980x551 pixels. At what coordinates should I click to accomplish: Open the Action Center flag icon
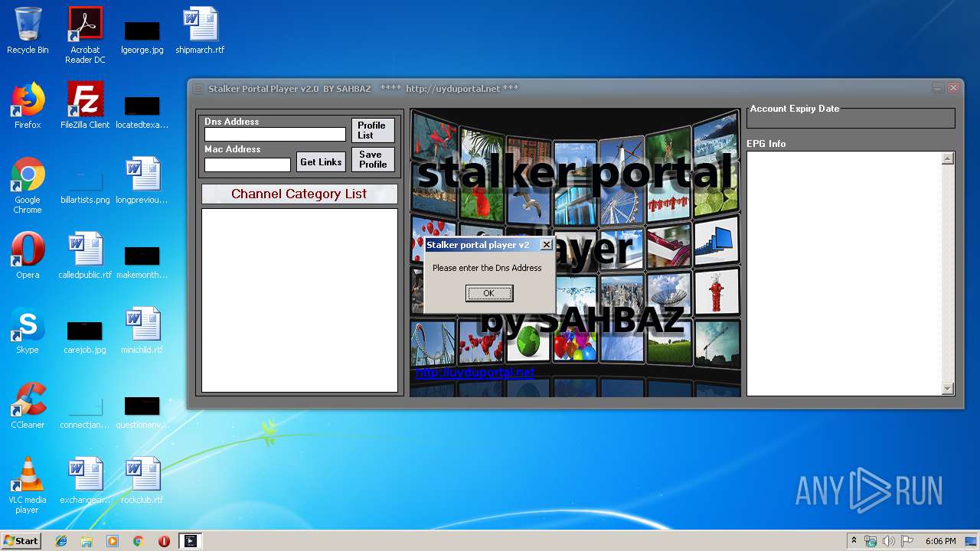point(907,541)
